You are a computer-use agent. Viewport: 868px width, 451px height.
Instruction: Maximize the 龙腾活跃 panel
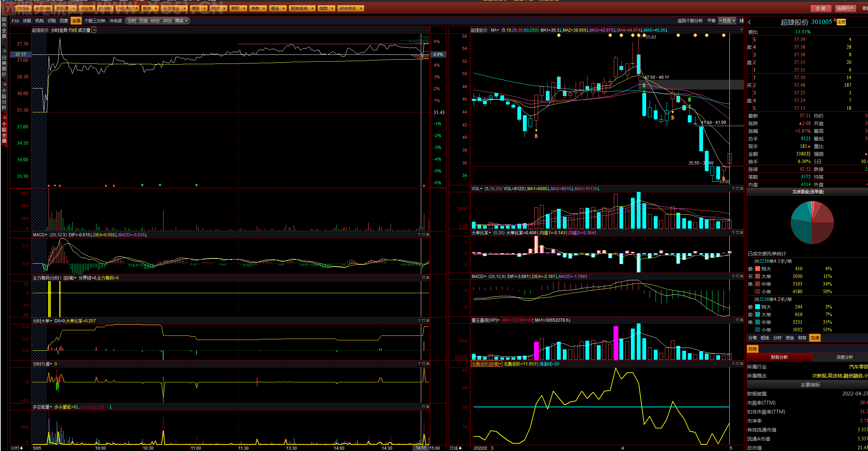point(737,364)
